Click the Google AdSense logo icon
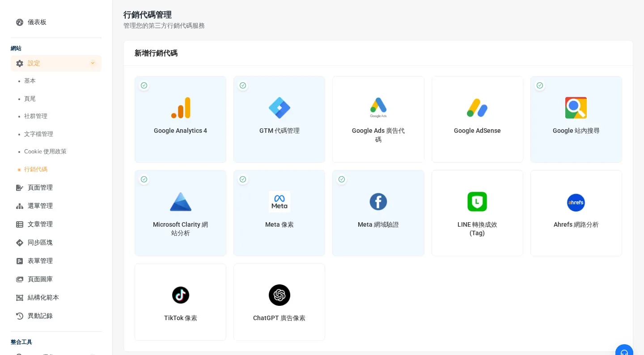Screen dimensions: 644x355 pyautogui.click(x=477, y=108)
